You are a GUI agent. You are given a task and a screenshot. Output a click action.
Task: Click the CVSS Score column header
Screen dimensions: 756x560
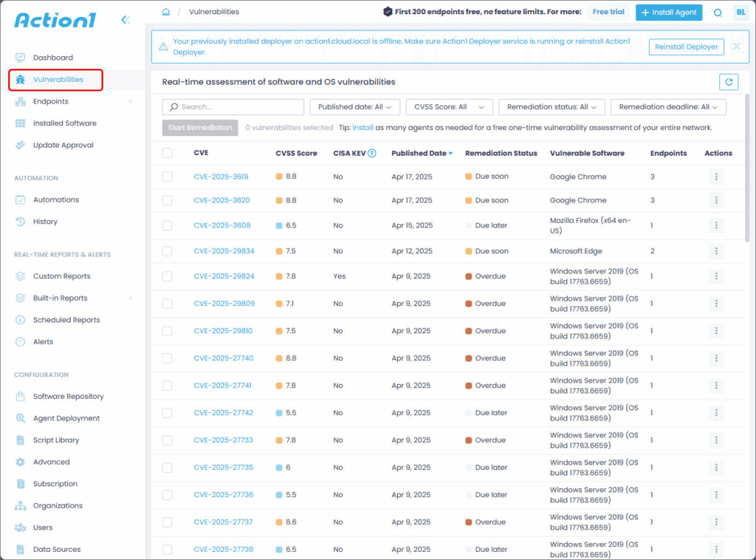coord(296,153)
